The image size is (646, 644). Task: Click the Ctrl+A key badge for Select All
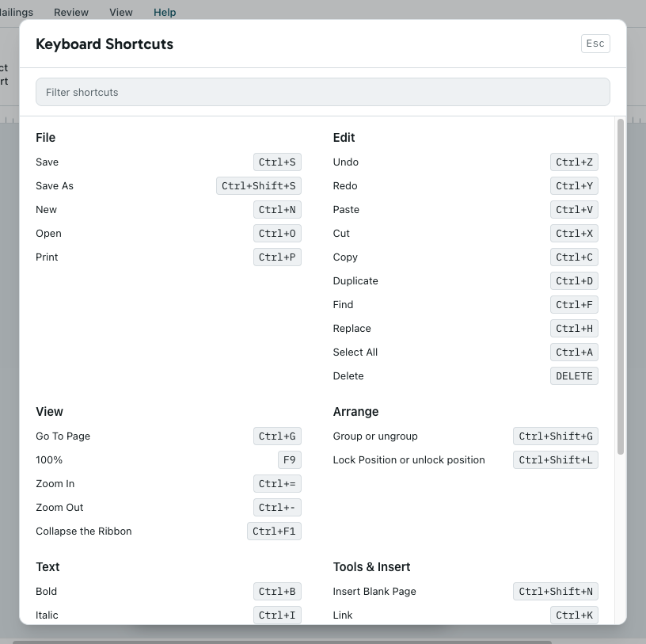574,352
